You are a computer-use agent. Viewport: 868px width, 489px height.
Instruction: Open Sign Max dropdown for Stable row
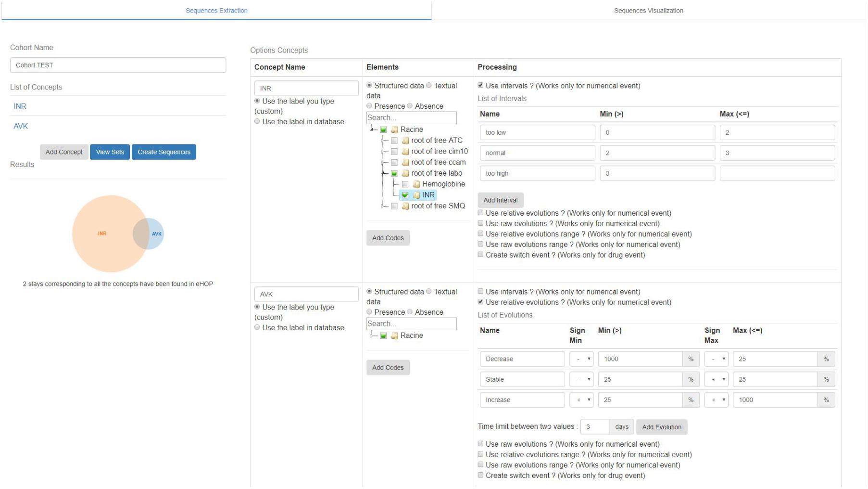click(x=717, y=380)
